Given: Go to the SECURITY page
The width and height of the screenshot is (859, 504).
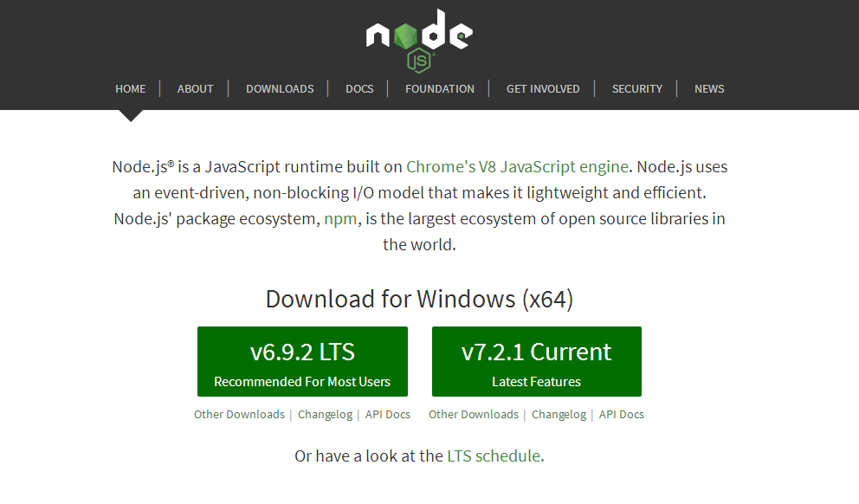Looking at the screenshot, I should pos(636,88).
